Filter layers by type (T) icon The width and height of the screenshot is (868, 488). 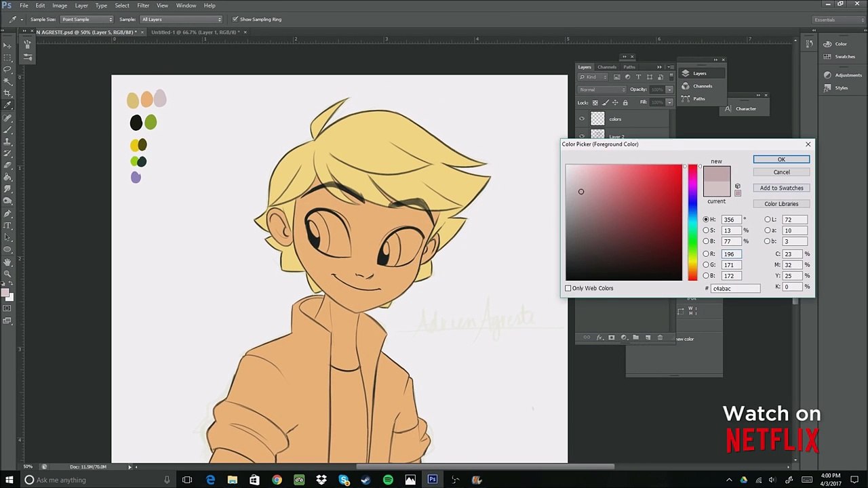tap(638, 77)
